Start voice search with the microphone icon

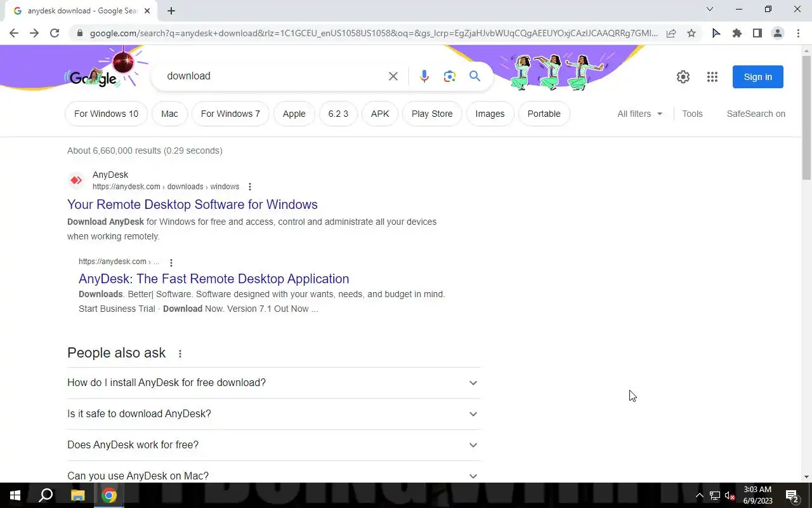point(424,76)
